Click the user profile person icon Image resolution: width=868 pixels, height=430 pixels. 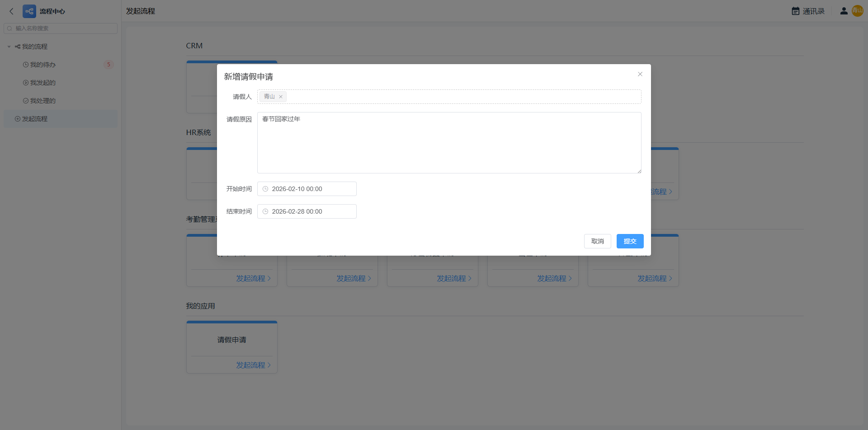point(844,11)
